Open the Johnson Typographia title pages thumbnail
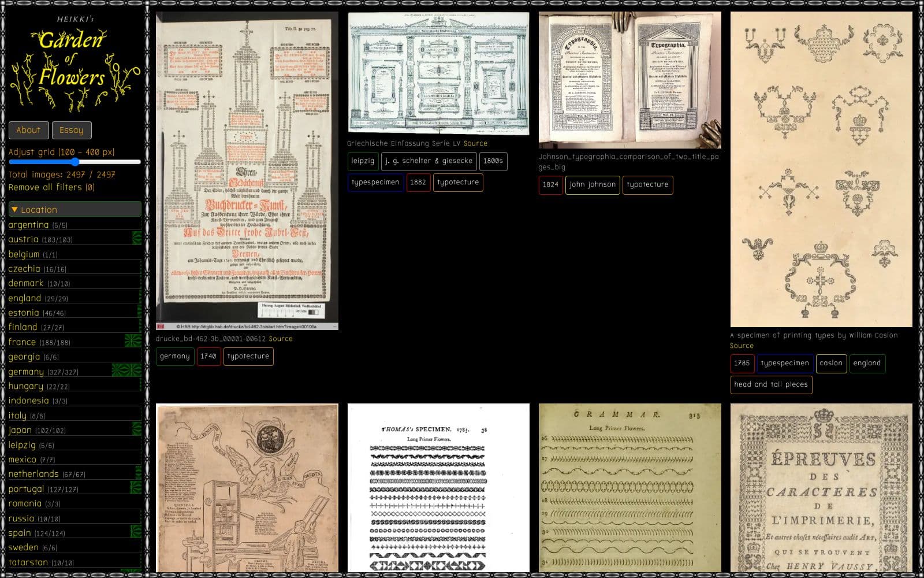 click(x=629, y=80)
